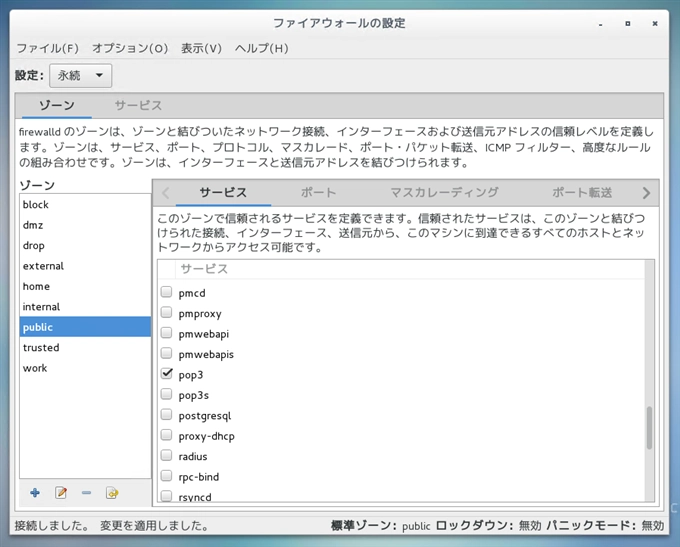The width and height of the screenshot is (680, 547).
Task: Select the work zone
Action: 85,367
